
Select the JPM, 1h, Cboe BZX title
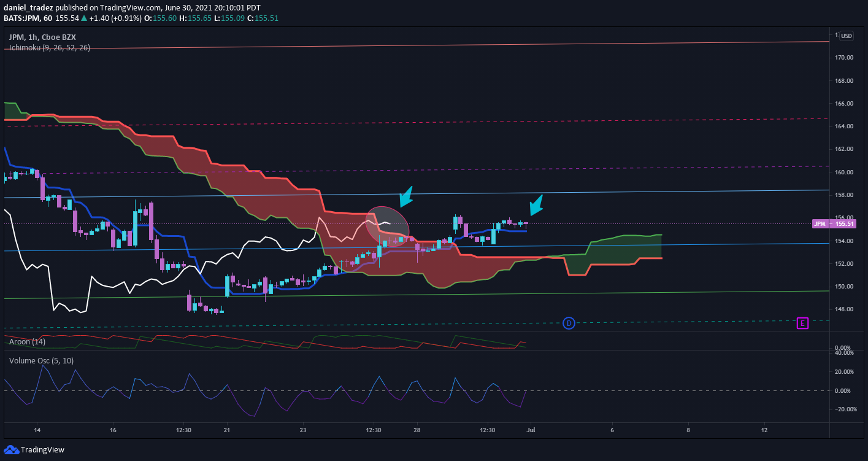click(42, 37)
